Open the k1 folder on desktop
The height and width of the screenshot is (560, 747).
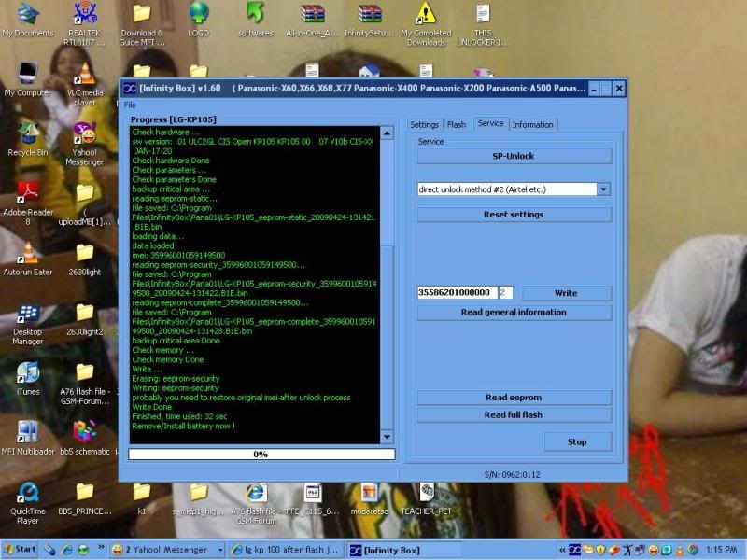click(142, 498)
